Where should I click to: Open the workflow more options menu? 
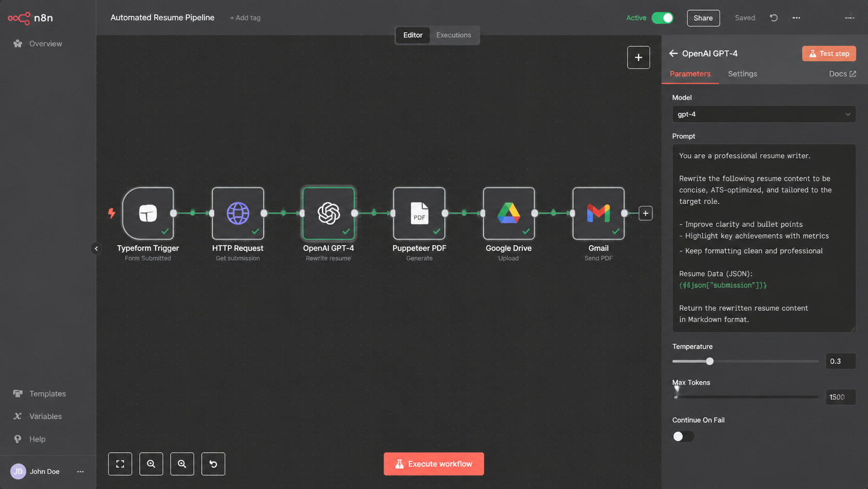click(796, 18)
